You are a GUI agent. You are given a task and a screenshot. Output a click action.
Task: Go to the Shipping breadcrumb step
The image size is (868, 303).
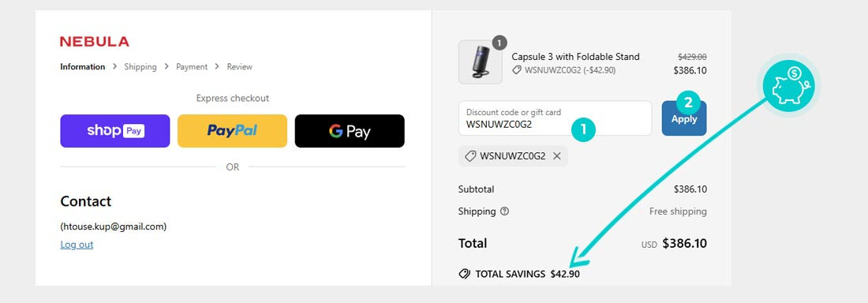140,66
